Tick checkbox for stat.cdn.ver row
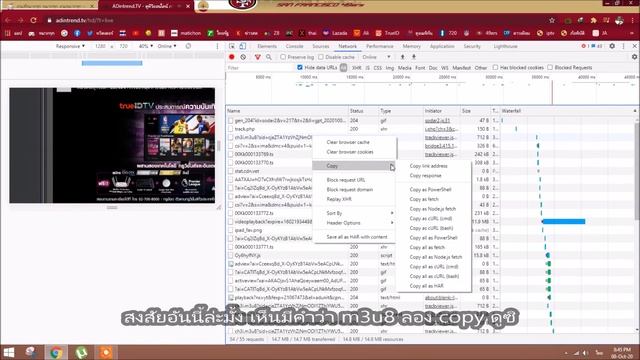The height and width of the screenshot is (360, 640). coord(231,171)
